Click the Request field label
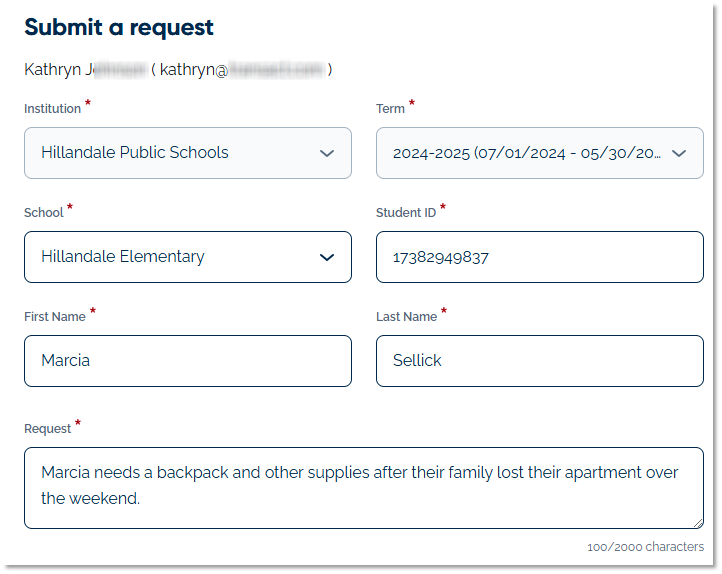Image resolution: width=722 pixels, height=574 pixels. tap(47, 429)
